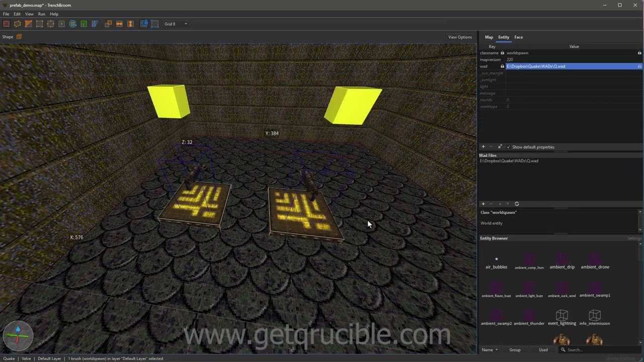The image size is (644, 362).
Task: Click the right glowing rune floor pad
Action: [305, 214]
